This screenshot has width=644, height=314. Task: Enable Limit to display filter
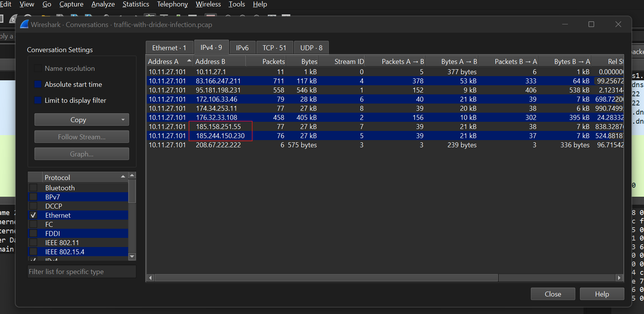tap(38, 100)
